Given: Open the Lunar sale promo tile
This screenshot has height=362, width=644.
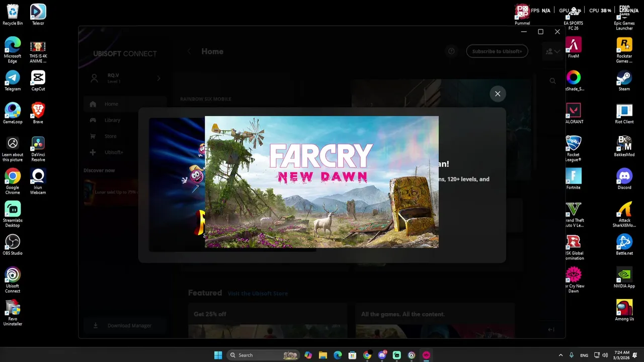Looking at the screenshot, I should click(x=111, y=193).
